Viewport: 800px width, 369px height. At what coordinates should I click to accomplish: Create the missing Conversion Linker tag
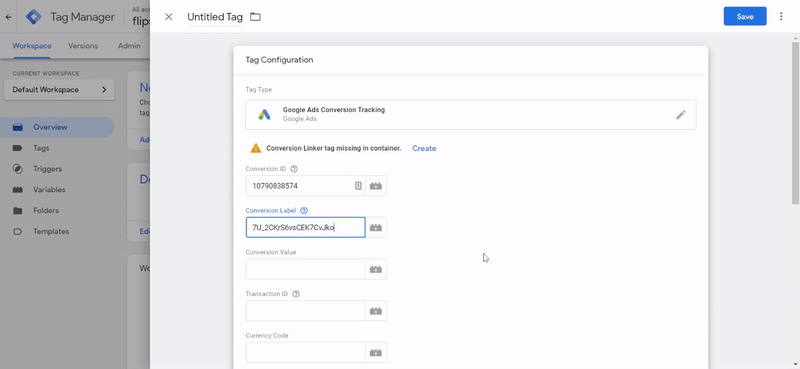click(x=424, y=149)
